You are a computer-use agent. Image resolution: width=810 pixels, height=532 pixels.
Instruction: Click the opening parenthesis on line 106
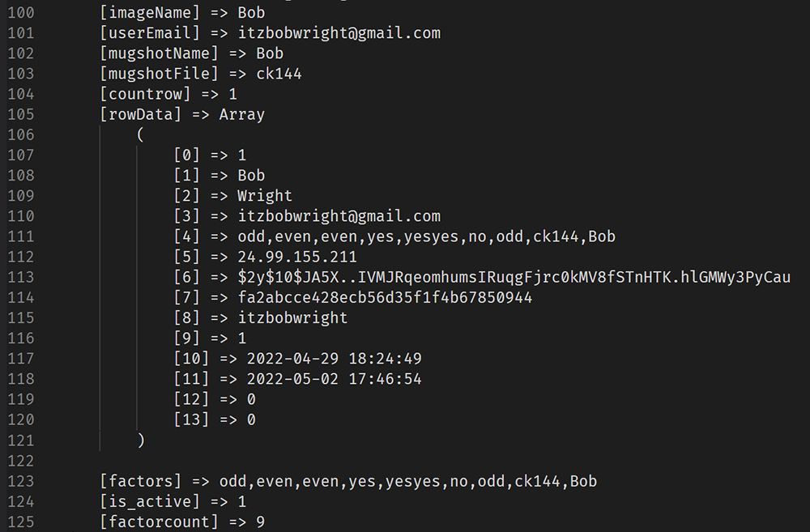140,134
